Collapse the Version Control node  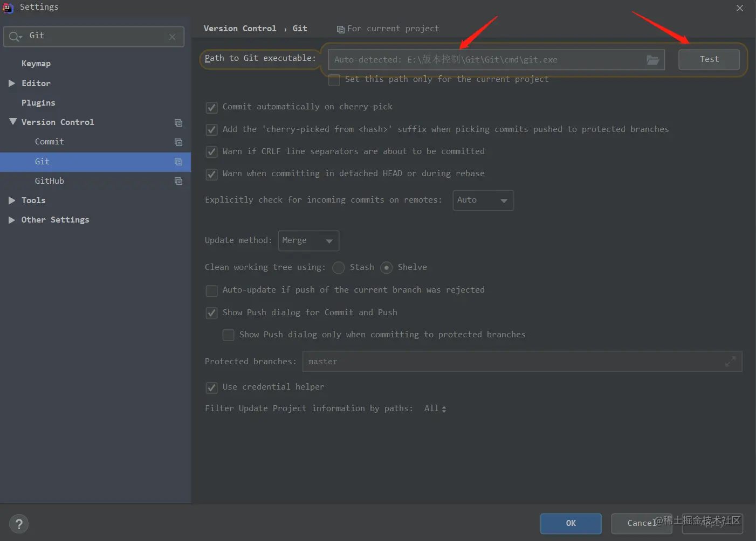coord(12,122)
